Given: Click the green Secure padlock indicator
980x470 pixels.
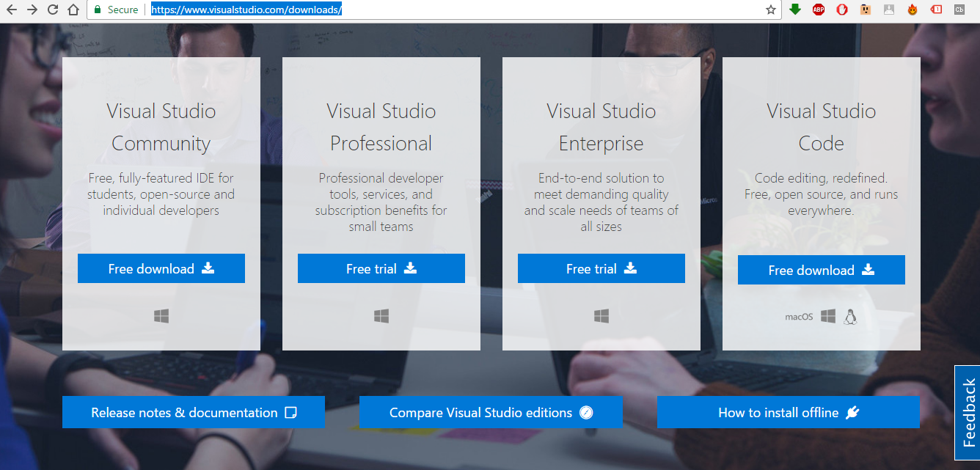Looking at the screenshot, I should pyautogui.click(x=116, y=10).
